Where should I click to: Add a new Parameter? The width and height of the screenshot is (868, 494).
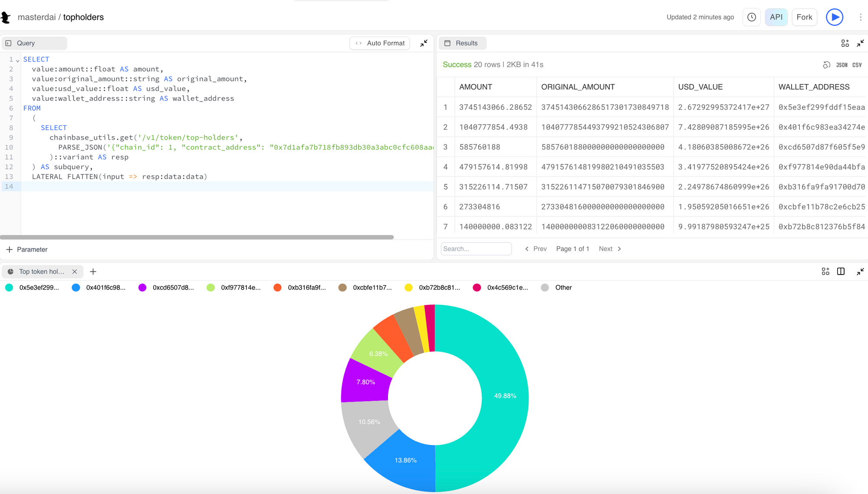click(x=27, y=249)
